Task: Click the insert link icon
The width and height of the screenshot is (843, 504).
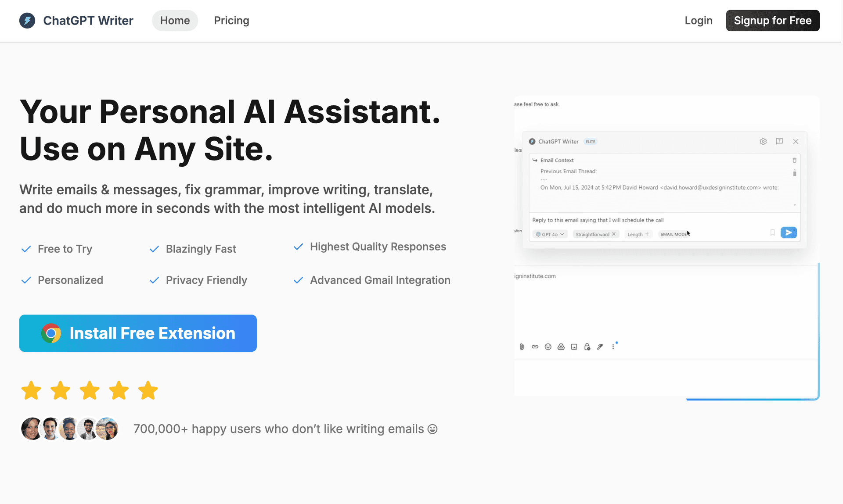Action: pyautogui.click(x=535, y=347)
